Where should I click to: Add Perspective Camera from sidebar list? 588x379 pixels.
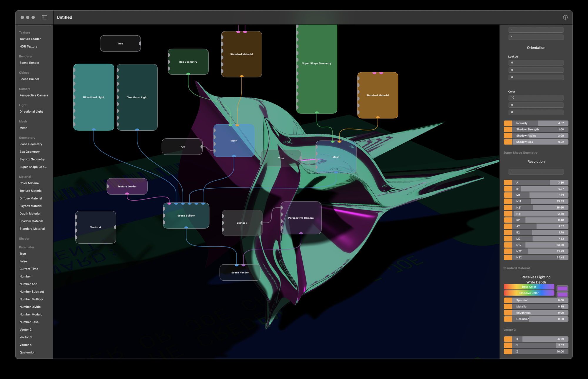pyautogui.click(x=34, y=95)
